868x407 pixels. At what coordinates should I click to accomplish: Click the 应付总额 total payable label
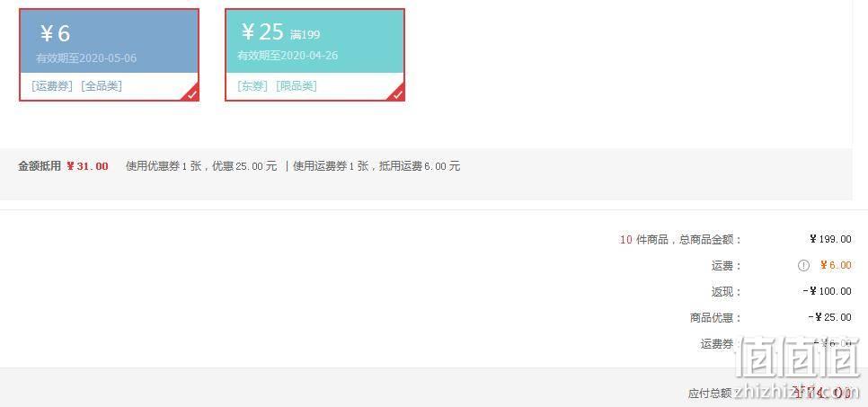pyautogui.click(x=710, y=394)
